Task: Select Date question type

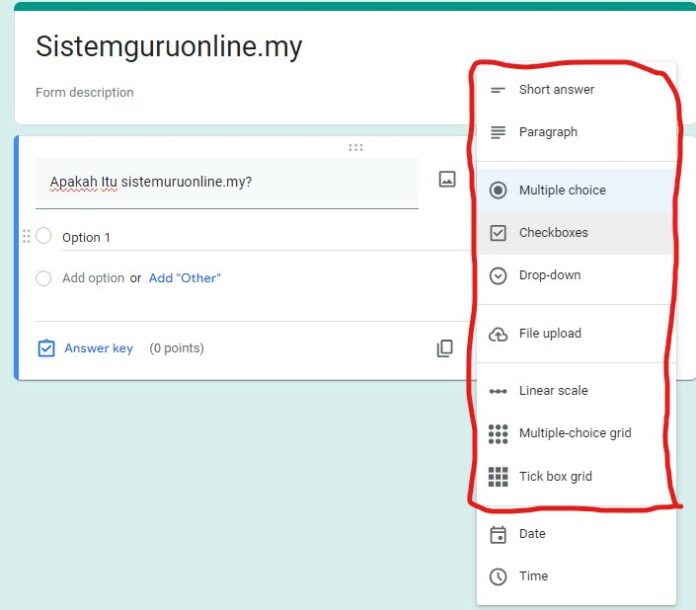Action: coord(576,534)
